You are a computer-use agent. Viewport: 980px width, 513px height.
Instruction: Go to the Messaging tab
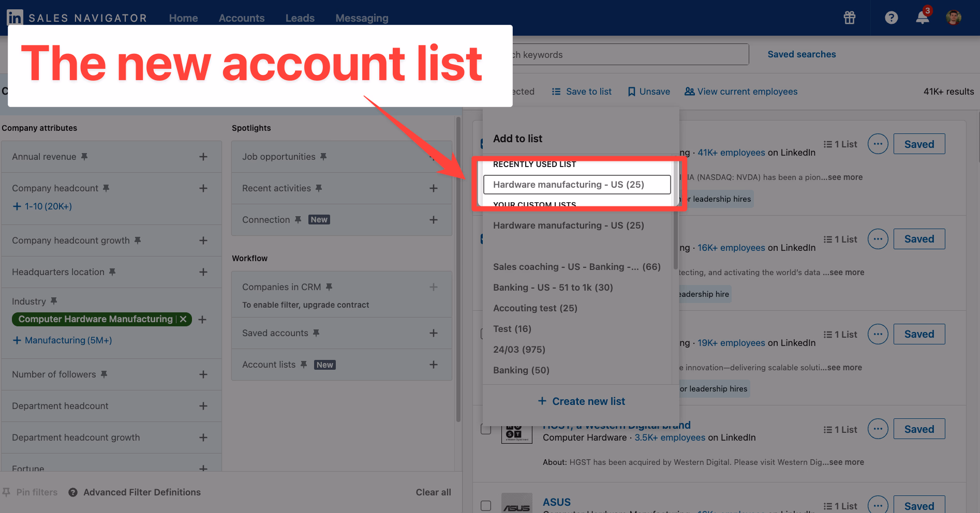pyautogui.click(x=362, y=18)
